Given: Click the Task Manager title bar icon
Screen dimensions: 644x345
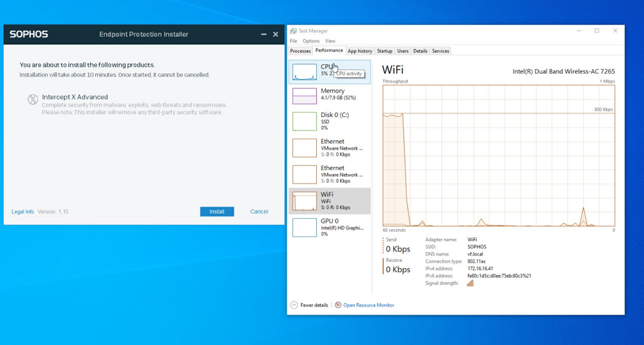Looking at the screenshot, I should [x=293, y=31].
